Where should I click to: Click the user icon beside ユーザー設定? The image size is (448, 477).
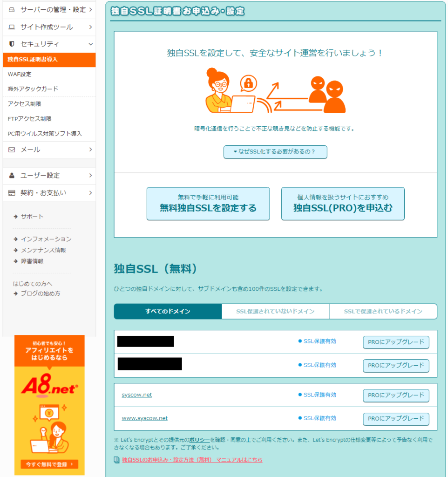click(12, 176)
